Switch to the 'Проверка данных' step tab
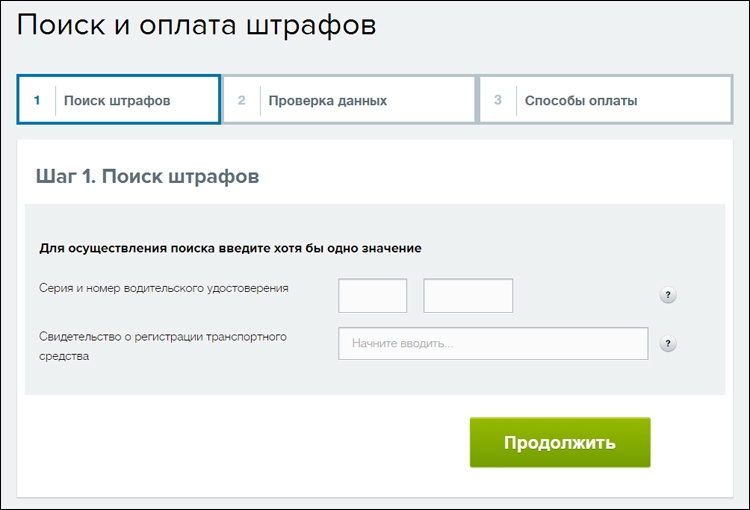Screen dimensions: 750x510 349,100
